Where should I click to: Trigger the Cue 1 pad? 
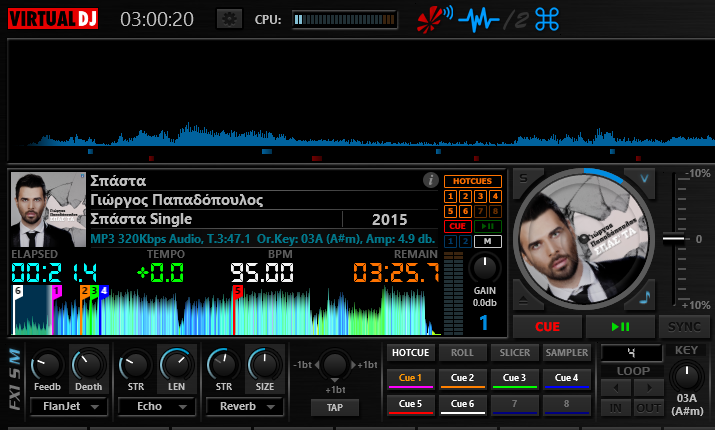click(410, 378)
